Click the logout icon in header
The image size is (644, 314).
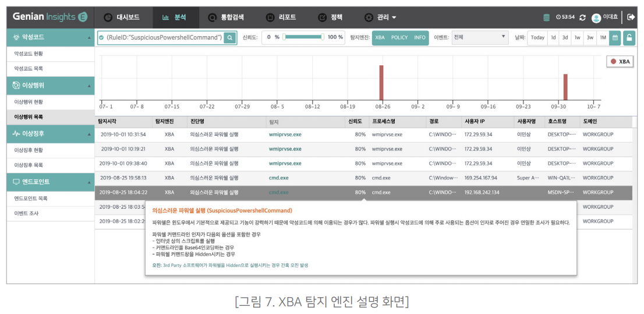coord(631,17)
